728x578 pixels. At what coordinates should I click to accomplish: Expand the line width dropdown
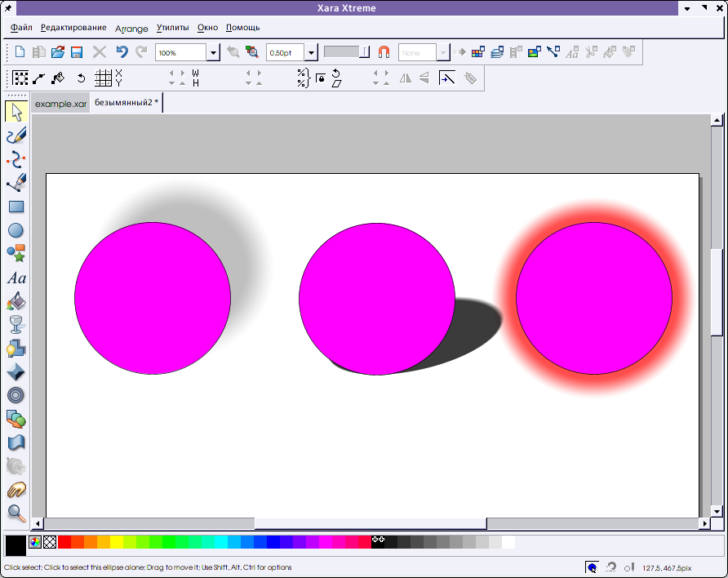(x=311, y=53)
